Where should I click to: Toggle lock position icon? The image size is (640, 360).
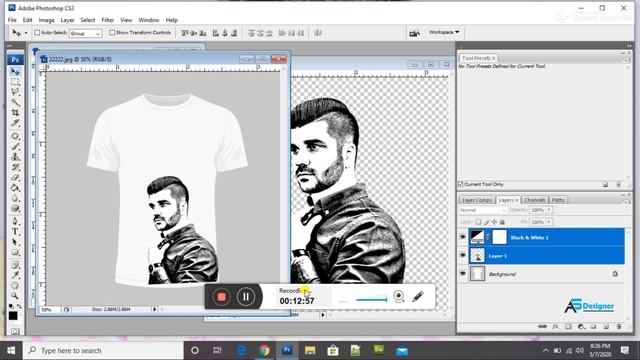pyautogui.click(x=494, y=222)
